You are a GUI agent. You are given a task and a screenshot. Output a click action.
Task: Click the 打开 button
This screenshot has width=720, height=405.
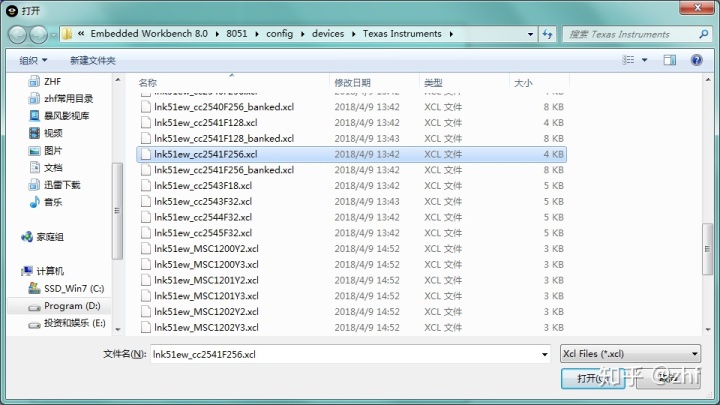(592, 378)
